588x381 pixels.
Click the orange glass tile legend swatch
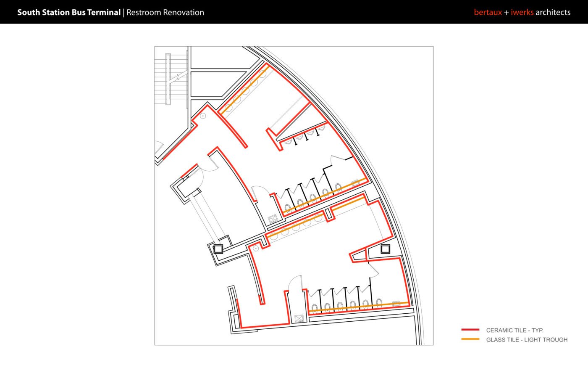(x=470, y=339)
